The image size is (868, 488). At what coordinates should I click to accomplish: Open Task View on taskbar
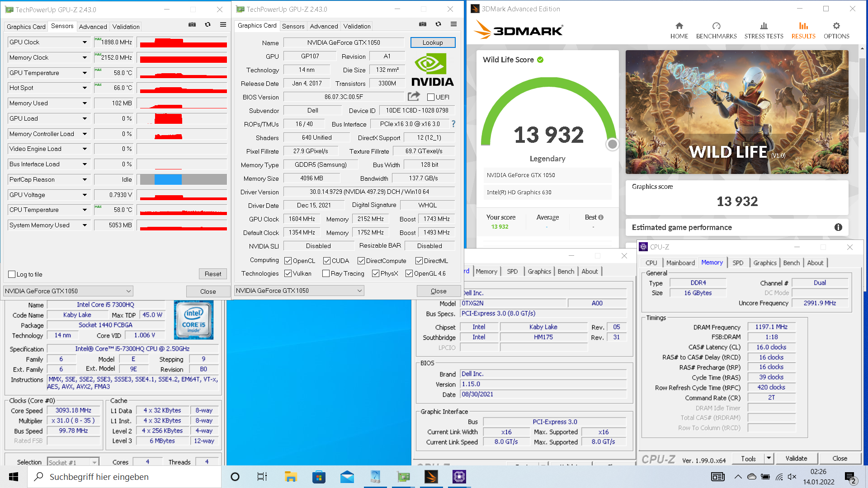262,477
